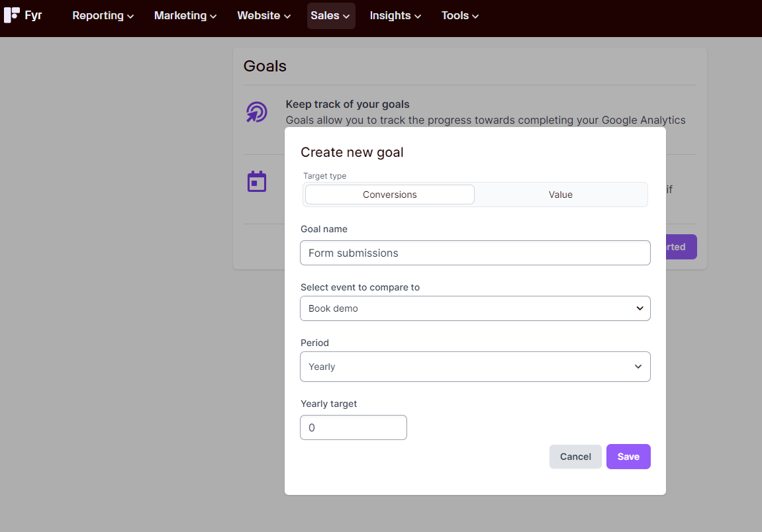Select Conversions target type

click(x=389, y=195)
